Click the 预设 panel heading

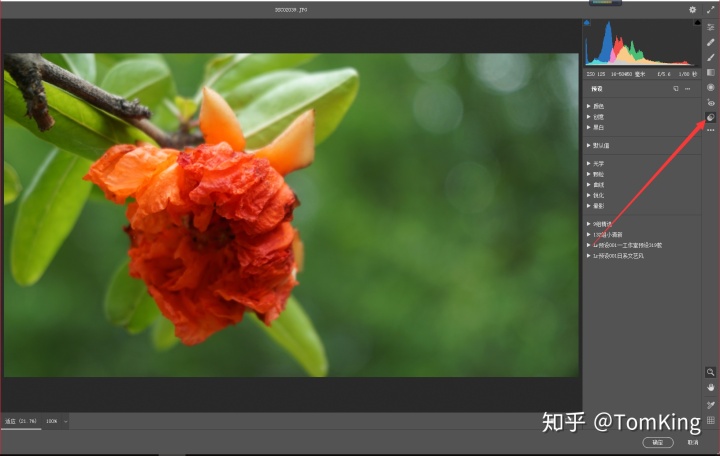click(596, 89)
